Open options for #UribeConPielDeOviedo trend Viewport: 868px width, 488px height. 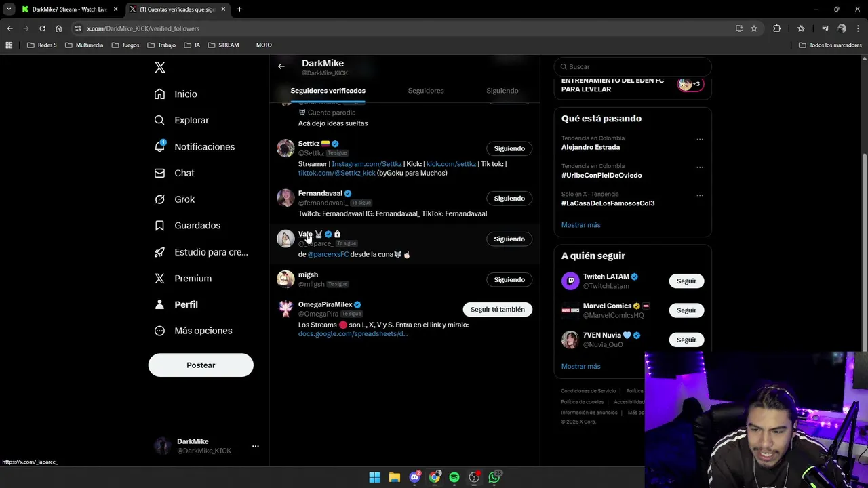pos(700,167)
